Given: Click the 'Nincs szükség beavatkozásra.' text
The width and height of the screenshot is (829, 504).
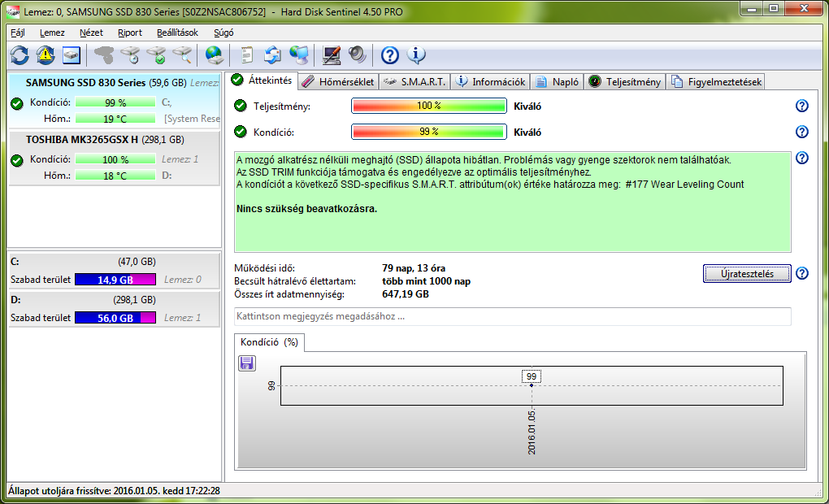Looking at the screenshot, I should click(306, 209).
